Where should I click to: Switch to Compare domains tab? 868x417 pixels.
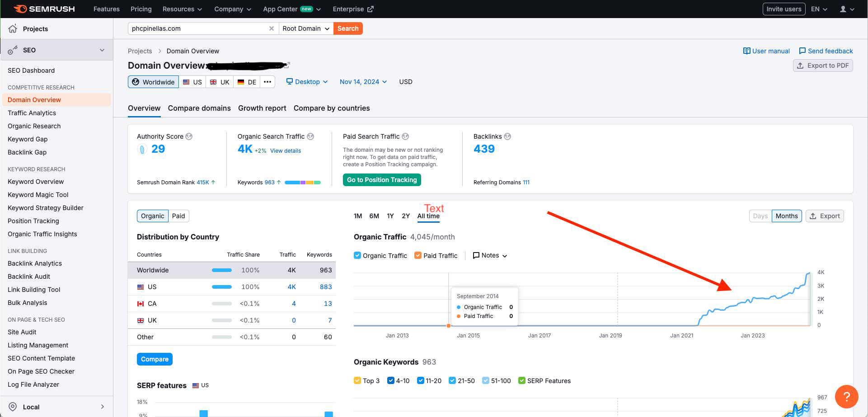click(199, 108)
